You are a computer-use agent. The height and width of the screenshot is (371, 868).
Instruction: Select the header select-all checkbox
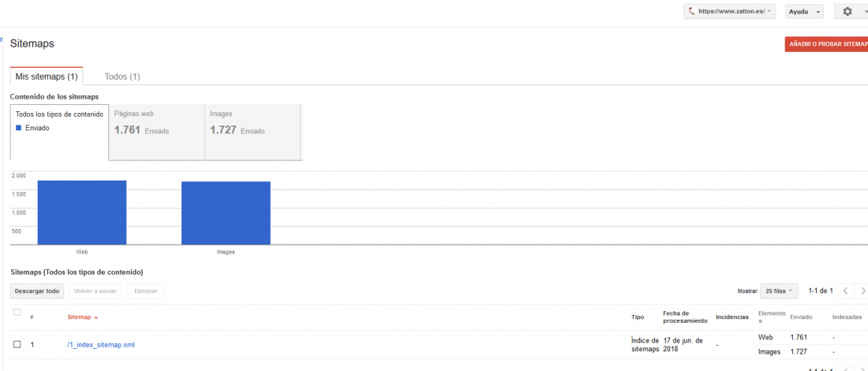tap(17, 313)
